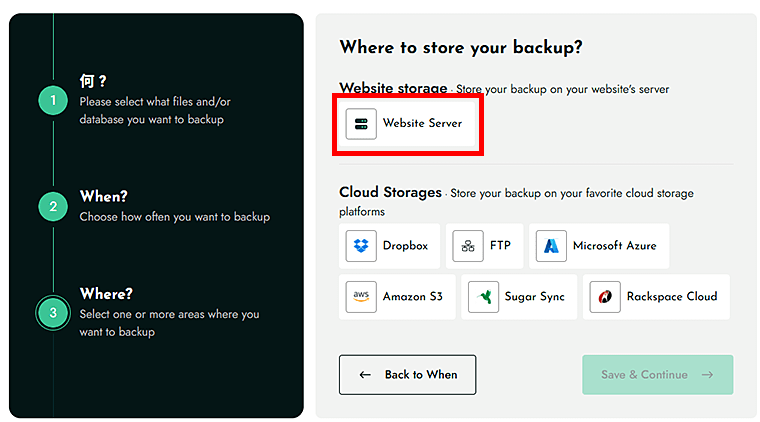760x422 pixels.
Task: Select Sugar Sync storage option
Action: click(519, 297)
